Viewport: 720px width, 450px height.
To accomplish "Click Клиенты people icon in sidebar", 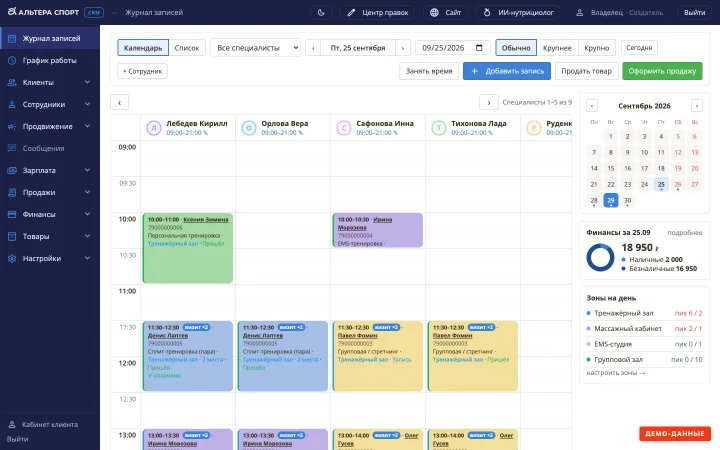I will (x=12, y=82).
